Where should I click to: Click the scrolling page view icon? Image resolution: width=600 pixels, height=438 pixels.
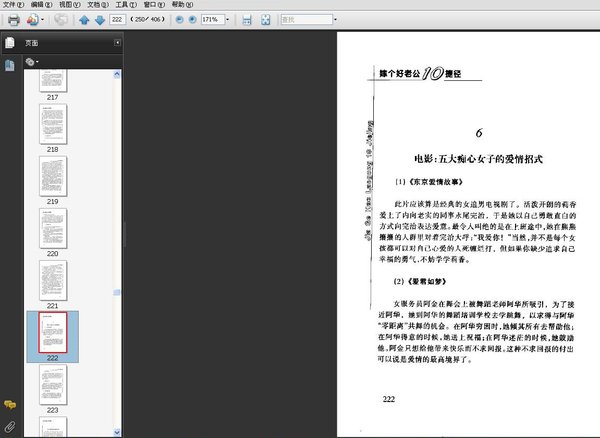[x=247, y=20]
